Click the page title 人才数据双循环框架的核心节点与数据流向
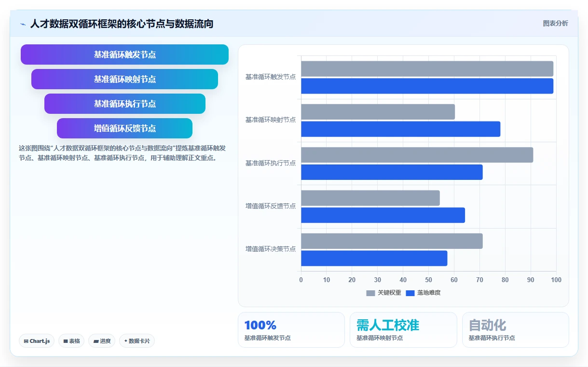 tap(122, 24)
